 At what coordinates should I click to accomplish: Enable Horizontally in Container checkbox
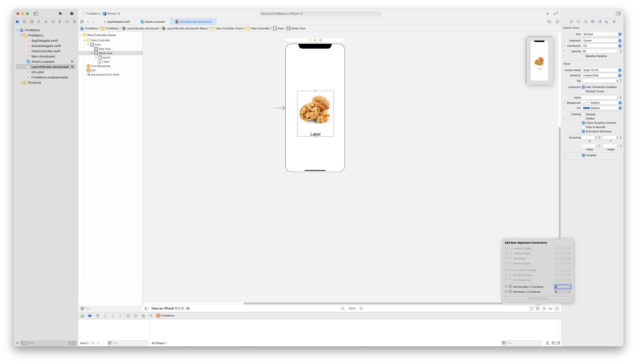[506, 287]
